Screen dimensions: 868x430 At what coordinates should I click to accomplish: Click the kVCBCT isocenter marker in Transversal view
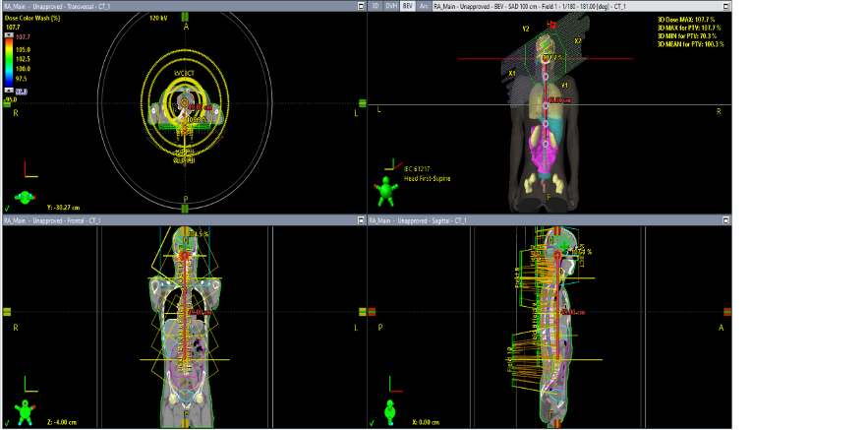pyautogui.click(x=184, y=100)
